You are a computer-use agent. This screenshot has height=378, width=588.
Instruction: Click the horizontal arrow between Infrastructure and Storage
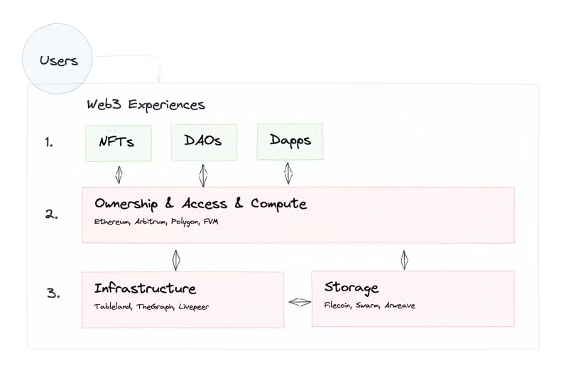tap(299, 303)
